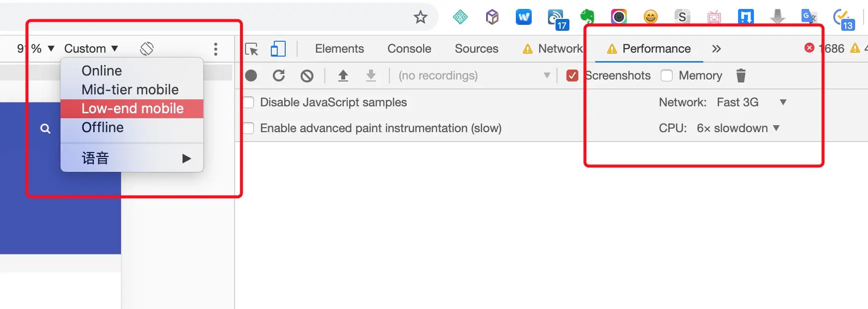Viewport: 868px width, 309px height.
Task: Check Disable JavaScript samples
Action: [x=248, y=102]
